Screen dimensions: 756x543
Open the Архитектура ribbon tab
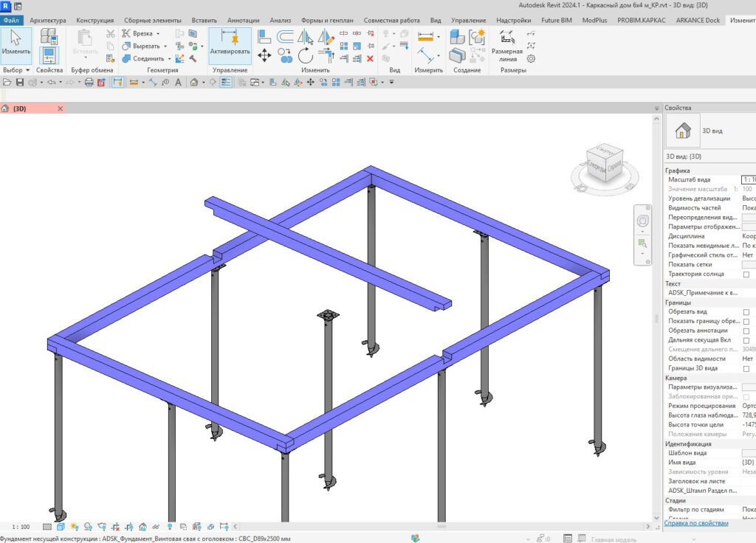[48, 20]
